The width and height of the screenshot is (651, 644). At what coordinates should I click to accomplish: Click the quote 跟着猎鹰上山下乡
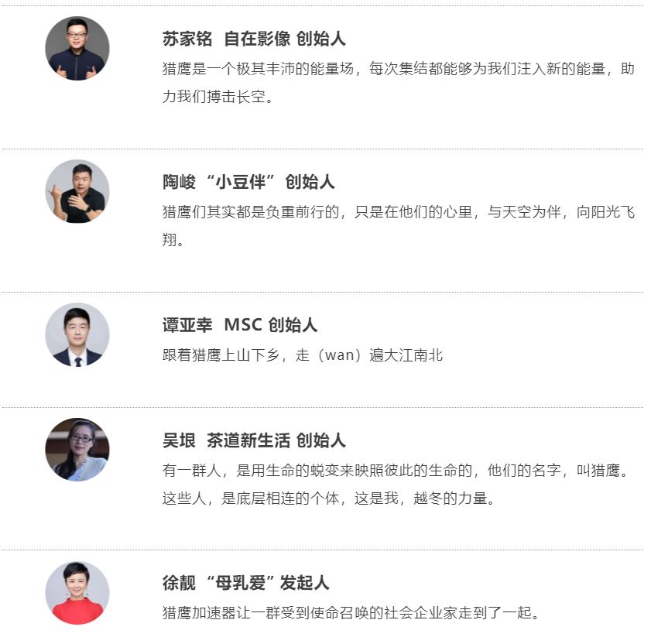click(302, 355)
